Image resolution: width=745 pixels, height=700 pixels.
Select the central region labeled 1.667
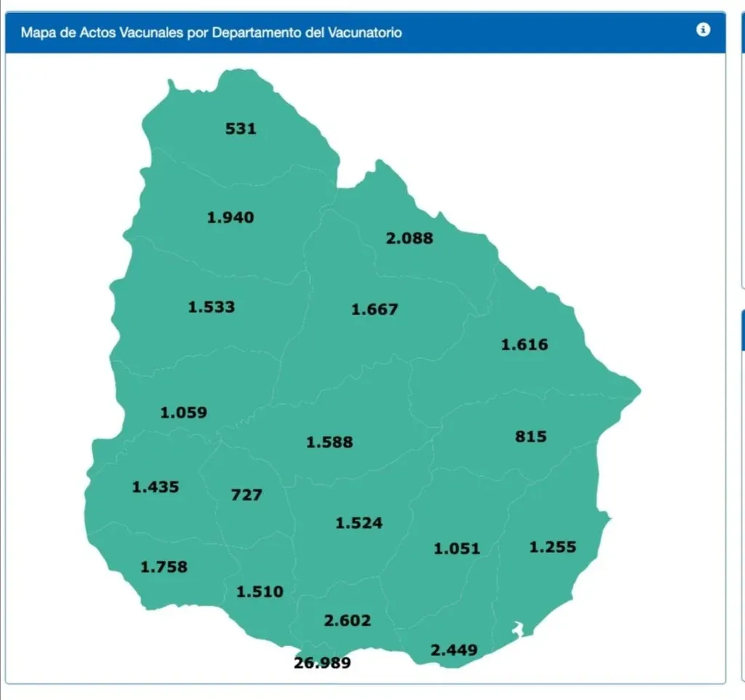[x=375, y=309]
